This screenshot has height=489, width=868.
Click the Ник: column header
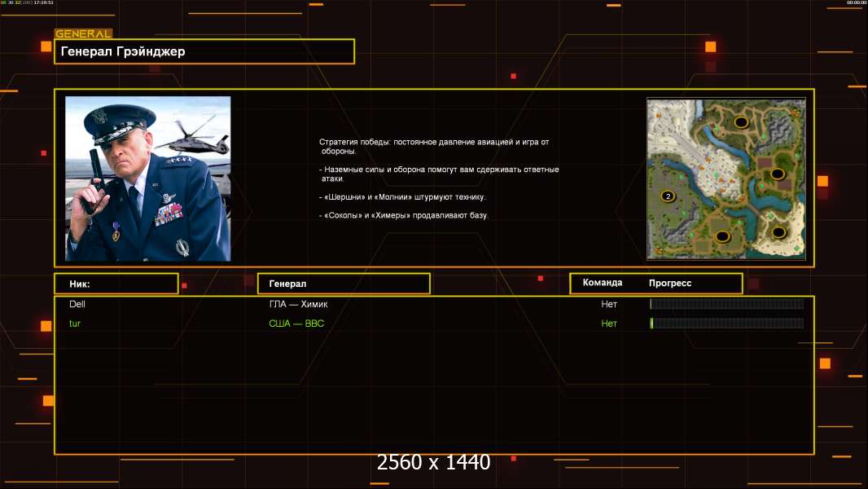(116, 284)
